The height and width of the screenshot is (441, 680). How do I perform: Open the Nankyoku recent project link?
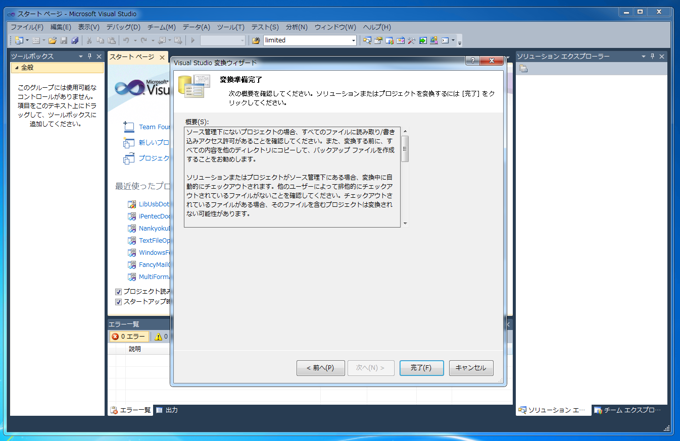point(154,229)
